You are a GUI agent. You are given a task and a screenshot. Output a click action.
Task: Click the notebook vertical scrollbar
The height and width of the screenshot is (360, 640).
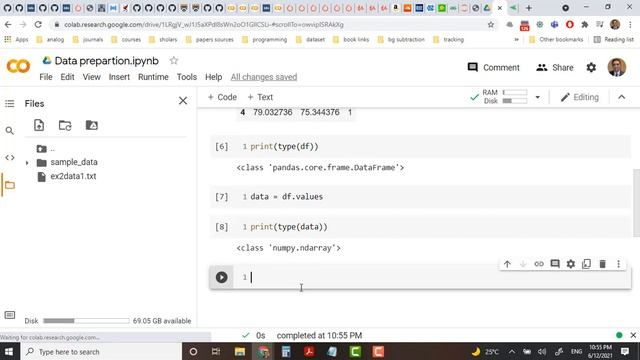pyautogui.click(x=636, y=202)
